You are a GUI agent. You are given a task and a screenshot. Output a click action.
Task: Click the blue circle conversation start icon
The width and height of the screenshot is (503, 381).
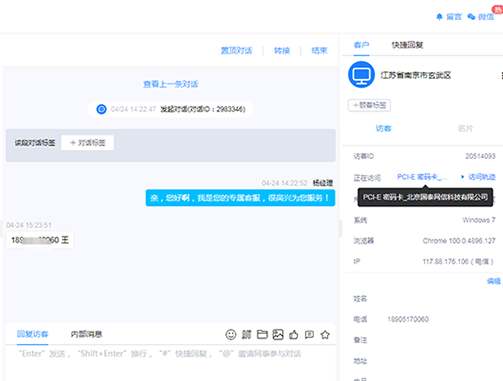point(101,109)
